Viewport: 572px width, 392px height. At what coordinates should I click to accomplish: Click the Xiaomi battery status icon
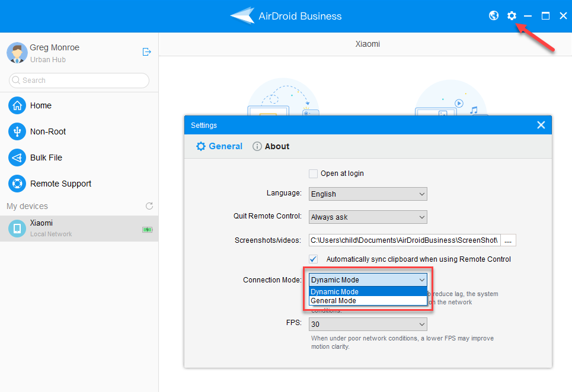point(148,230)
